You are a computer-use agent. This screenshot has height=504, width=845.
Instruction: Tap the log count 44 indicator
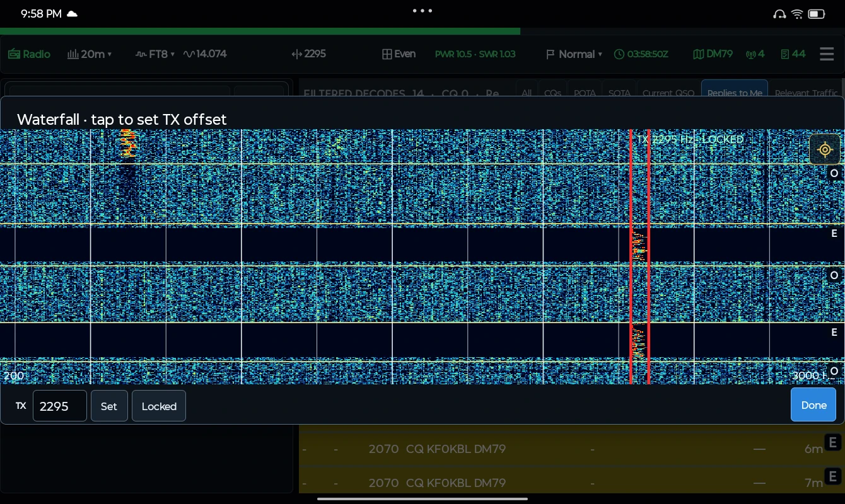pyautogui.click(x=793, y=54)
